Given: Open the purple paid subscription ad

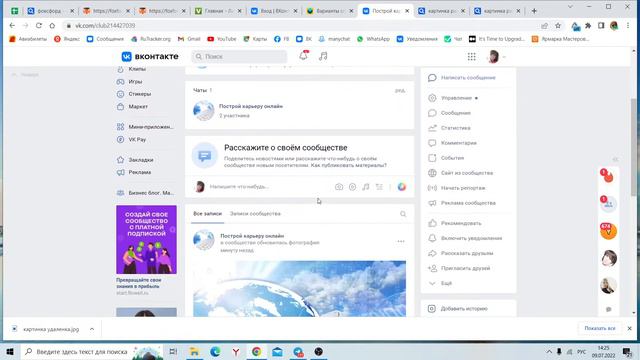Looking at the screenshot, I should coord(147,239).
